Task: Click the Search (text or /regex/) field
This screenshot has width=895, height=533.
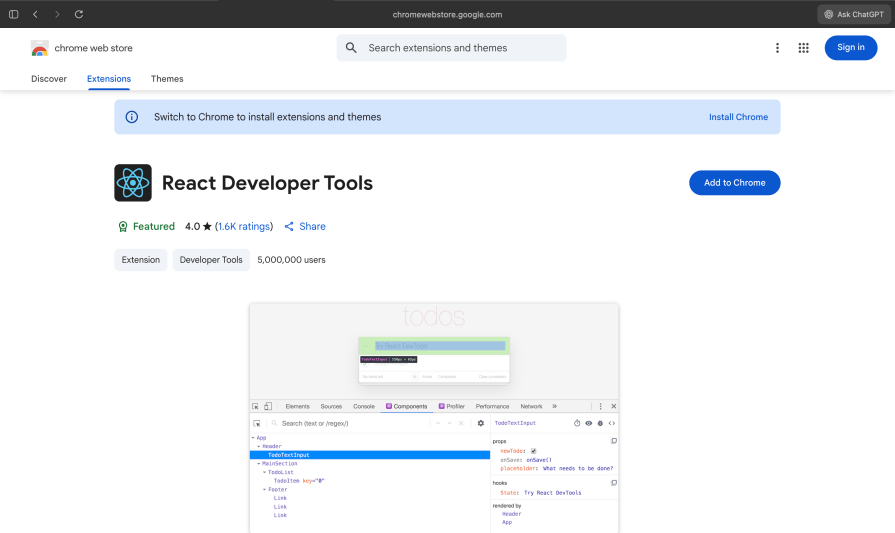Action: point(348,423)
